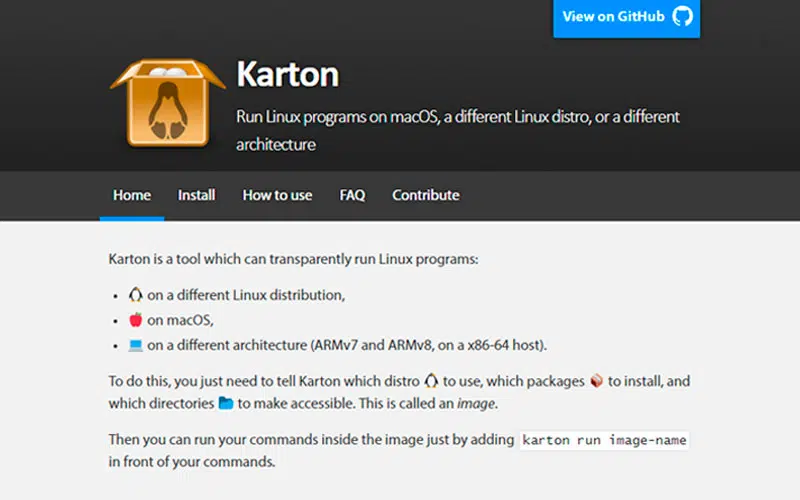Click the folder emoji after 'which directories'

[226, 403]
